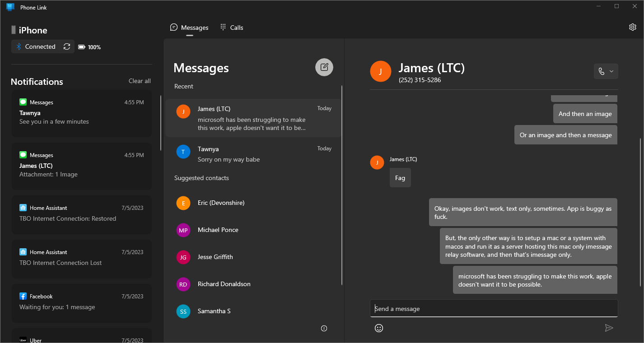Click the refresh connection icon

click(x=67, y=46)
